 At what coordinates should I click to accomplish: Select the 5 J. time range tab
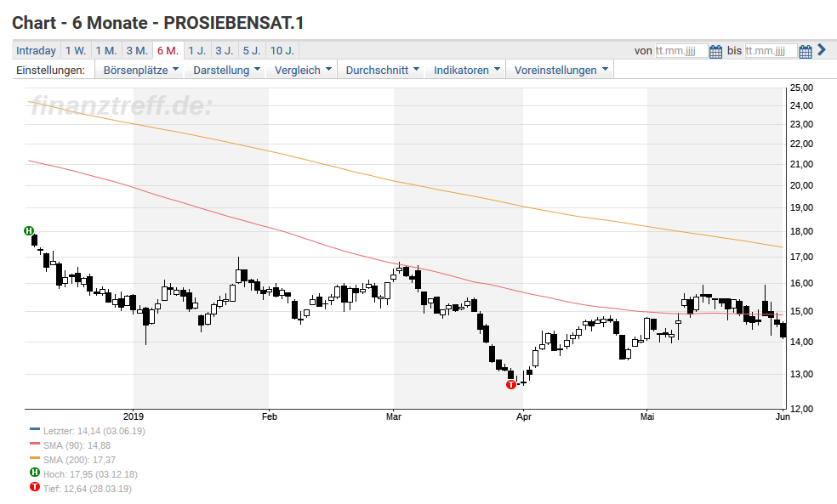coord(252,51)
